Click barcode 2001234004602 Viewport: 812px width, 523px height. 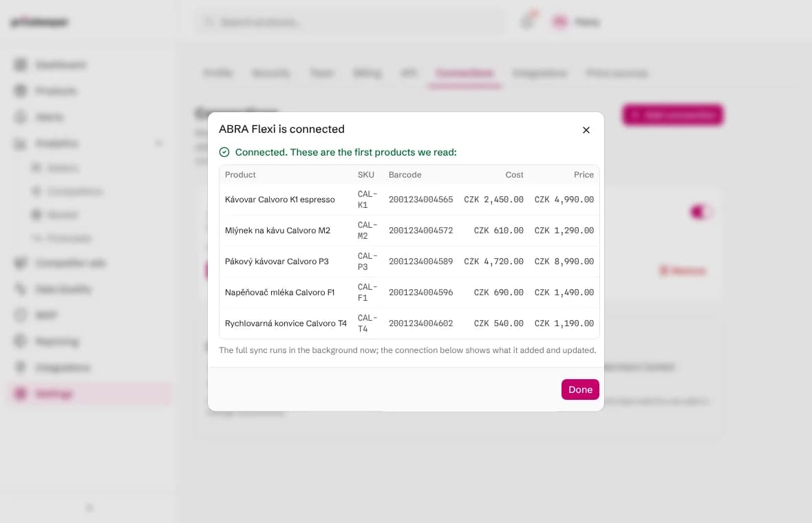pyautogui.click(x=420, y=323)
